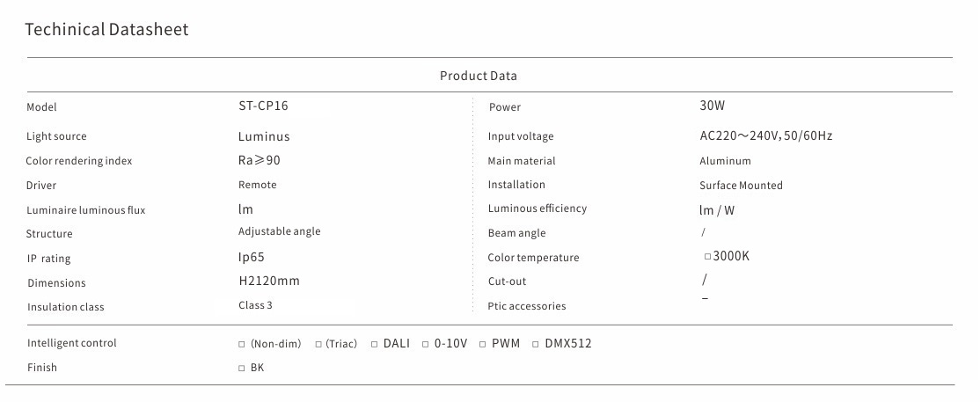Click the Product Data table header
980x402 pixels.
479,76
